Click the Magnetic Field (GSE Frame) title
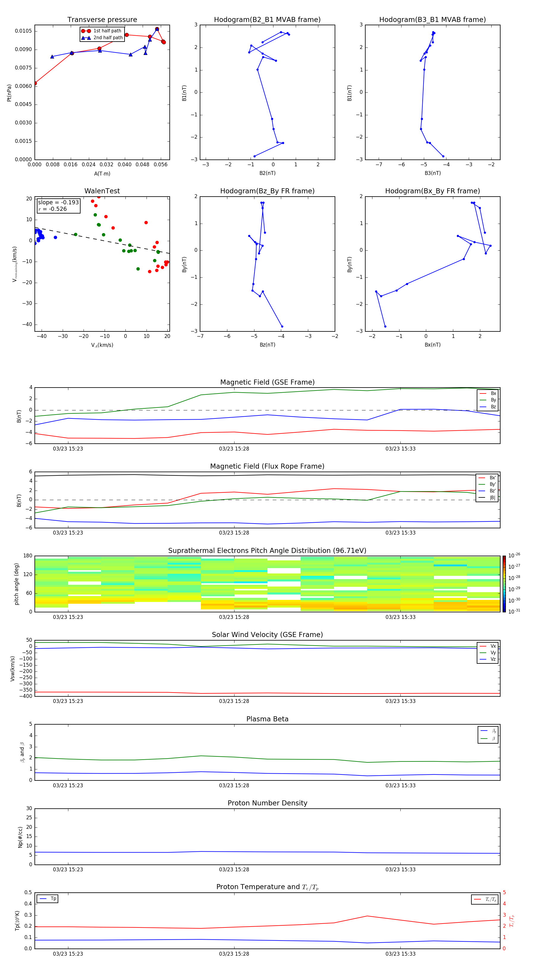 pyautogui.click(x=267, y=382)
